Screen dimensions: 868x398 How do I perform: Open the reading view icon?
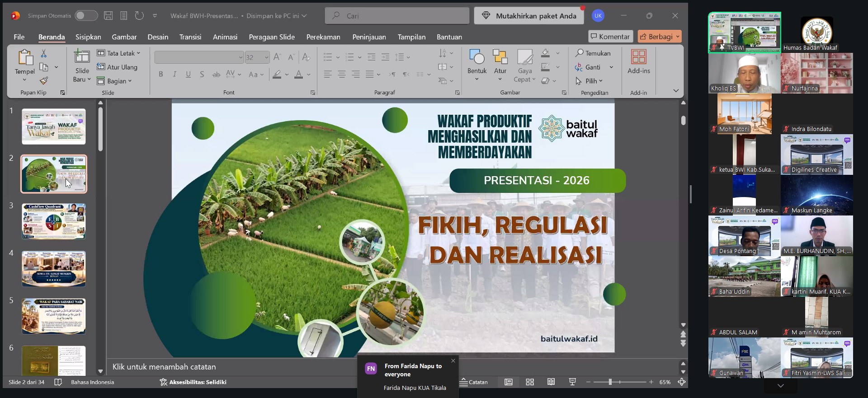tap(551, 382)
